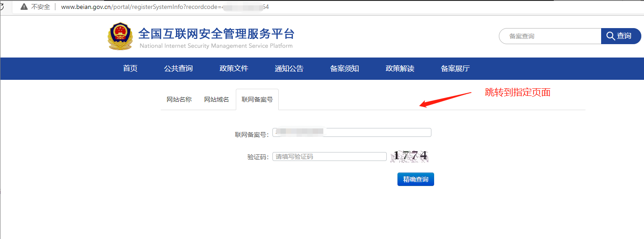Open the 首页 navigation item
The width and height of the screenshot is (644, 239).
(x=130, y=69)
